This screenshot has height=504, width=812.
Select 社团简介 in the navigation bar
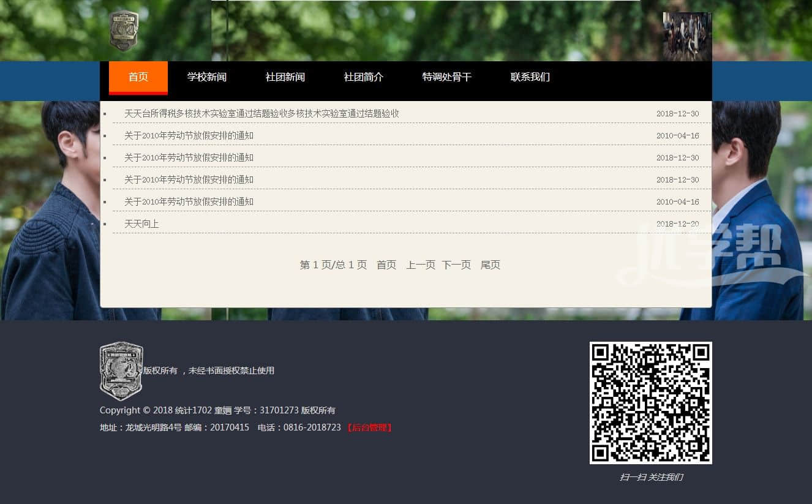click(x=364, y=77)
